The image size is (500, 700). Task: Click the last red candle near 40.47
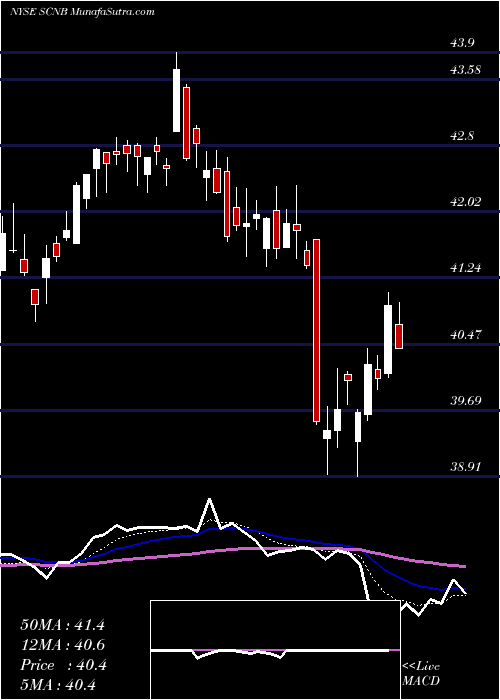coord(399,336)
